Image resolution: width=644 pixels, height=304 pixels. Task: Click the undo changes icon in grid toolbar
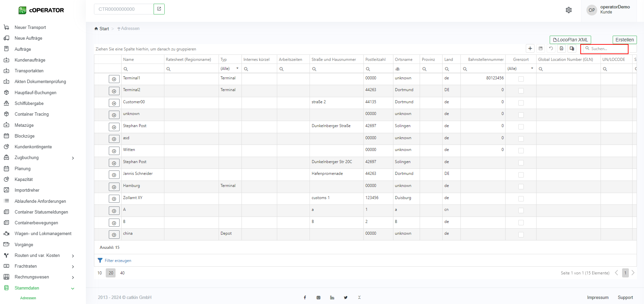coord(551,48)
